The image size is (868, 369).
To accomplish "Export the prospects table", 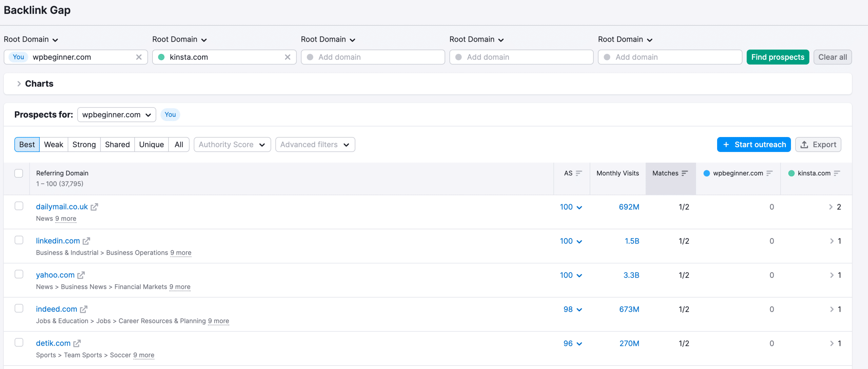I will point(818,144).
